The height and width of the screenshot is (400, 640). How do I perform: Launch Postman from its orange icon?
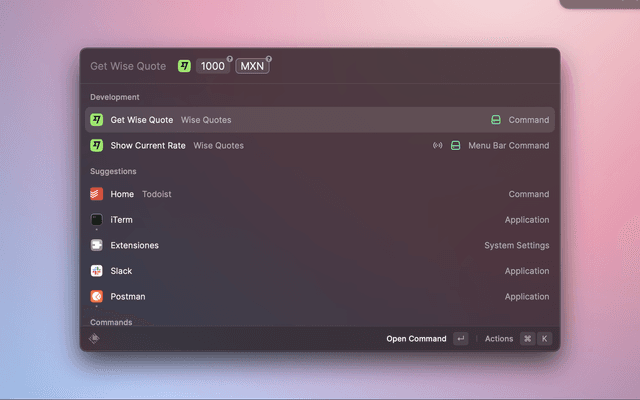tap(97, 296)
